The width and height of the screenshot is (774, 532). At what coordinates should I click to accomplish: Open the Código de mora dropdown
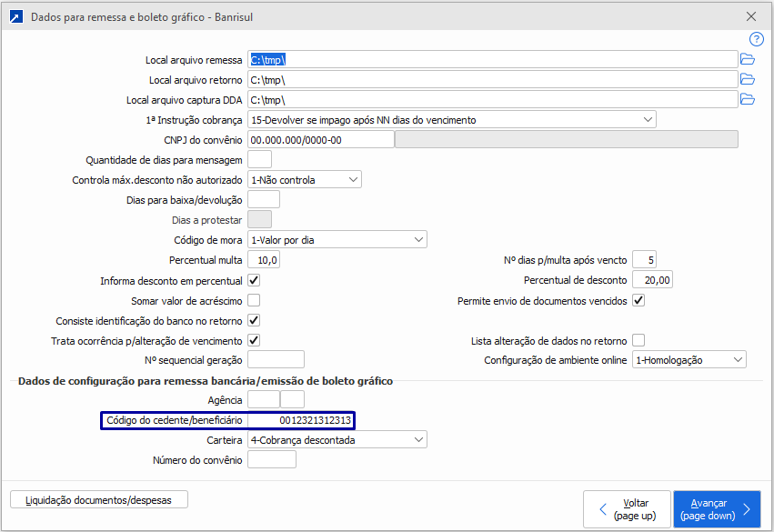[x=418, y=240]
